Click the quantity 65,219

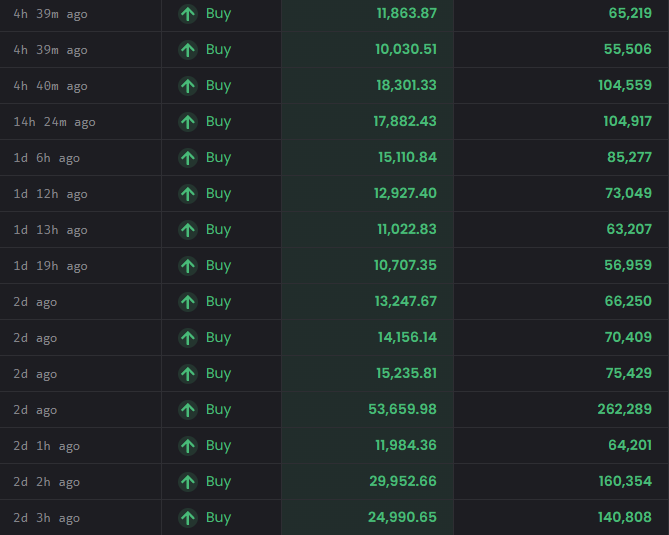[630, 14]
